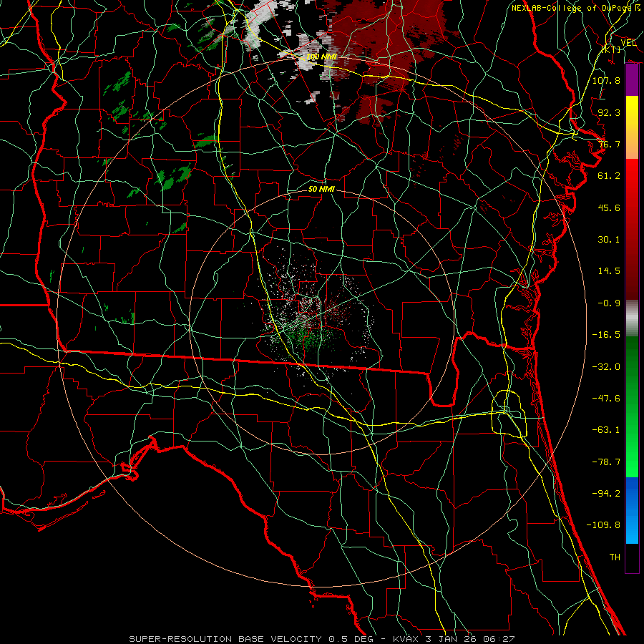Image resolution: width=644 pixels, height=644 pixels.
Task: Click the -16.5 legend value
Action: tap(606, 334)
